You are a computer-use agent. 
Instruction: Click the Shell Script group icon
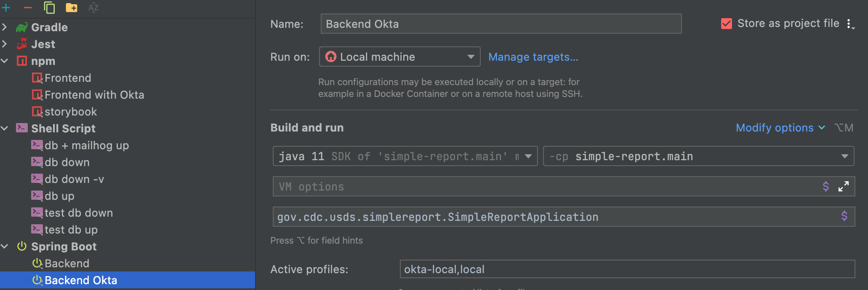click(22, 128)
